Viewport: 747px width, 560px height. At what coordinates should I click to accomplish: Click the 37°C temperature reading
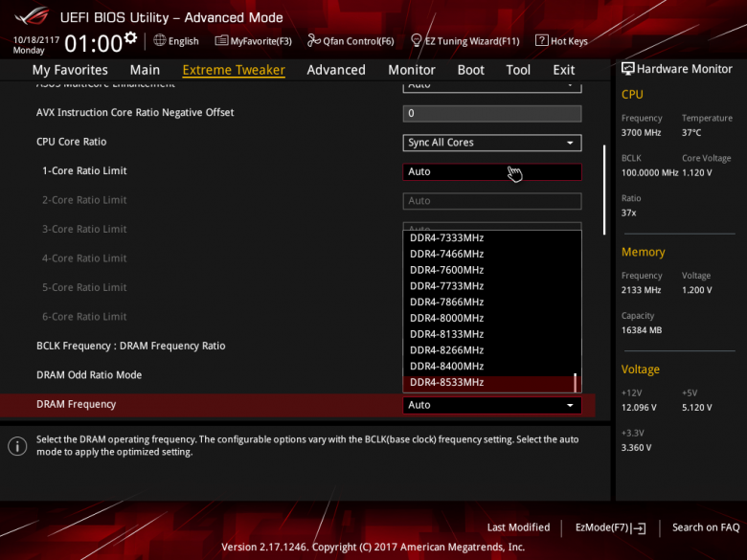[691, 133]
